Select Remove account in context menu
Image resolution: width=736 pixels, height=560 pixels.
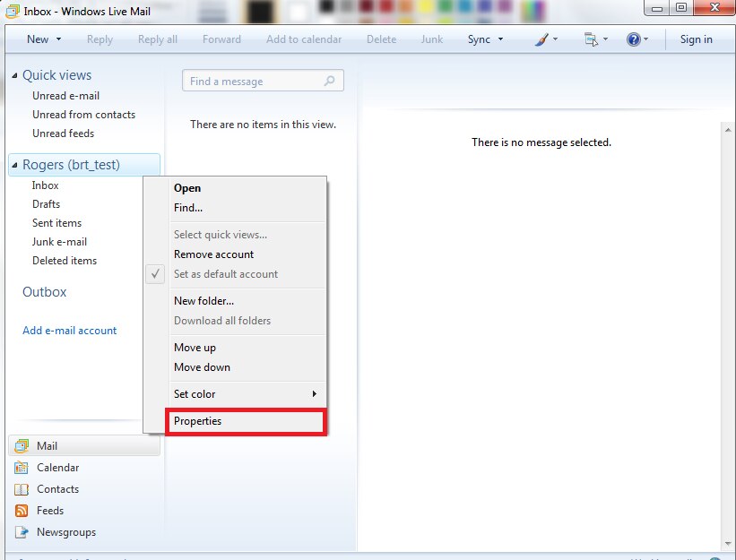pos(213,254)
